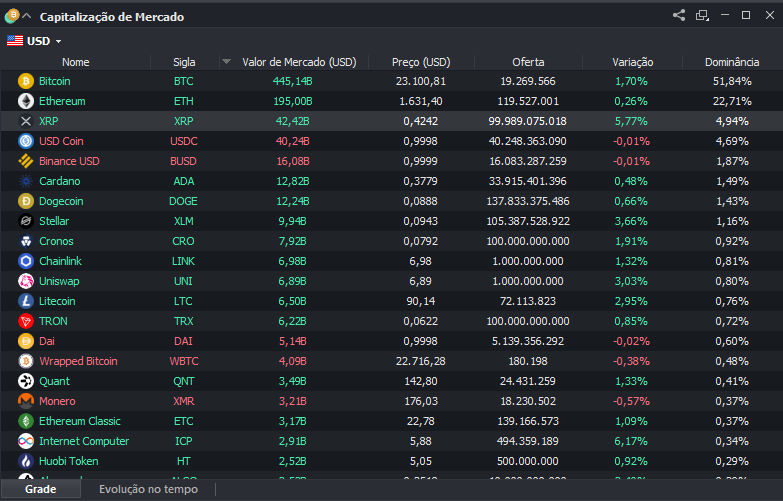Click XRP variation 5,77%

coord(631,121)
